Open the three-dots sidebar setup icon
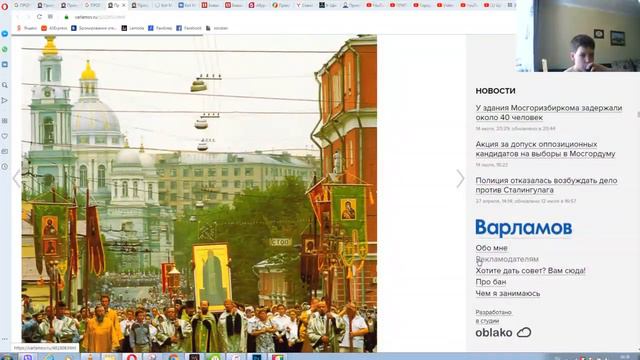Viewport: 640px width, 360px height. 5,339
